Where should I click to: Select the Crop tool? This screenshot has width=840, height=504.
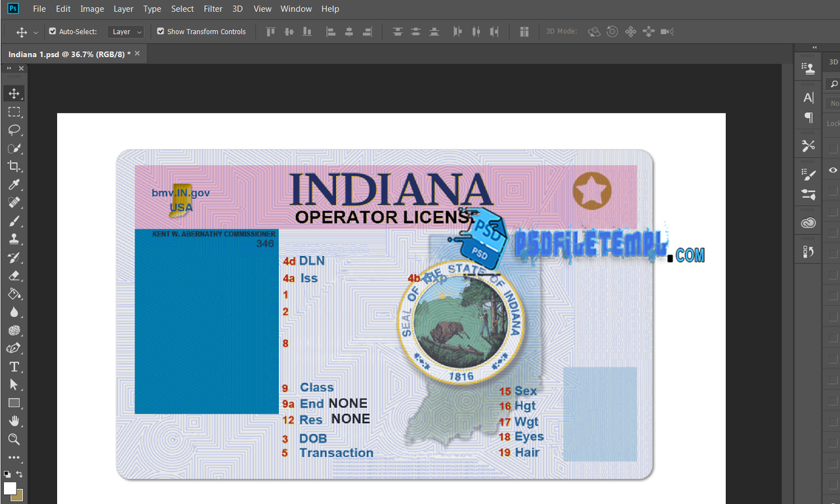[x=14, y=166]
